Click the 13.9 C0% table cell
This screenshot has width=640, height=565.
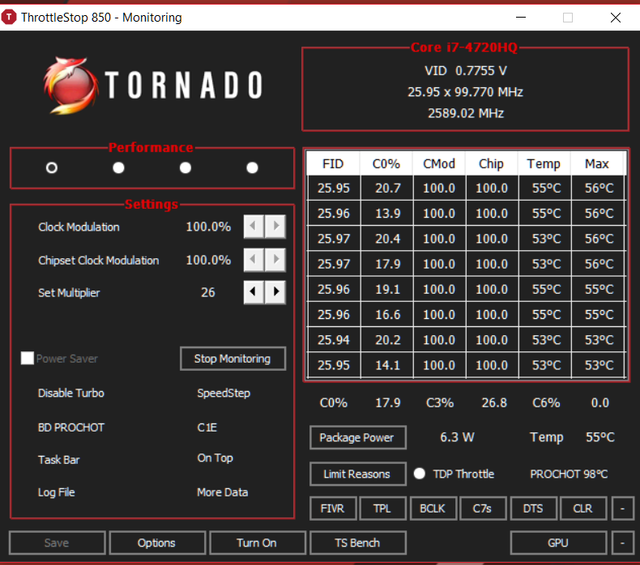[x=388, y=213]
